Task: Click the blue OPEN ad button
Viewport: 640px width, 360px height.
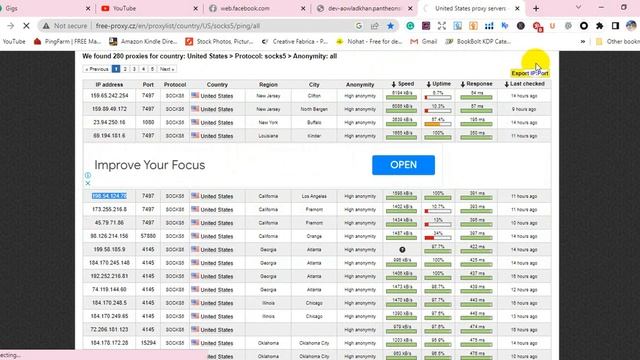Action: pyautogui.click(x=403, y=165)
